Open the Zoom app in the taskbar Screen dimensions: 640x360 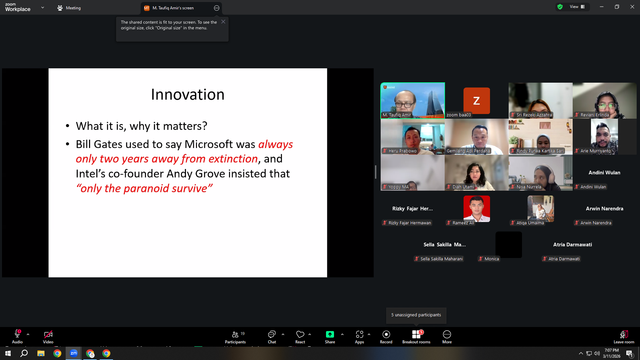coord(73,353)
